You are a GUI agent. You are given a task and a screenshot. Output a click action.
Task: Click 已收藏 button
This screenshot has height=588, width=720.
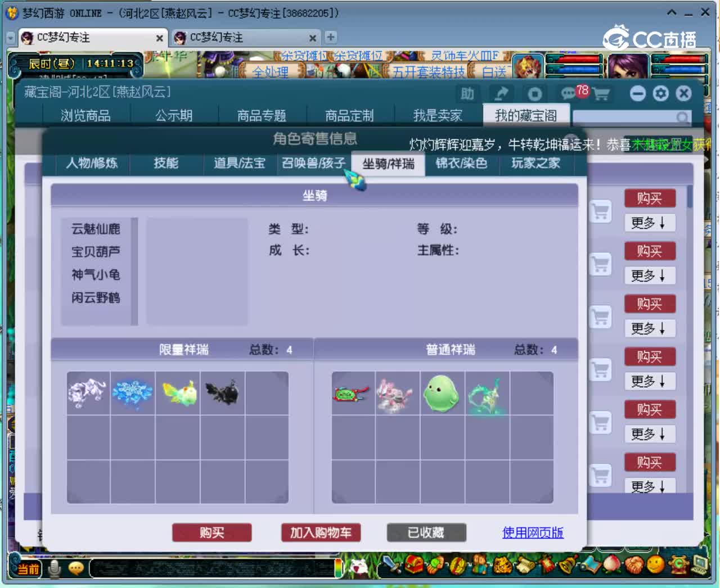point(426,532)
